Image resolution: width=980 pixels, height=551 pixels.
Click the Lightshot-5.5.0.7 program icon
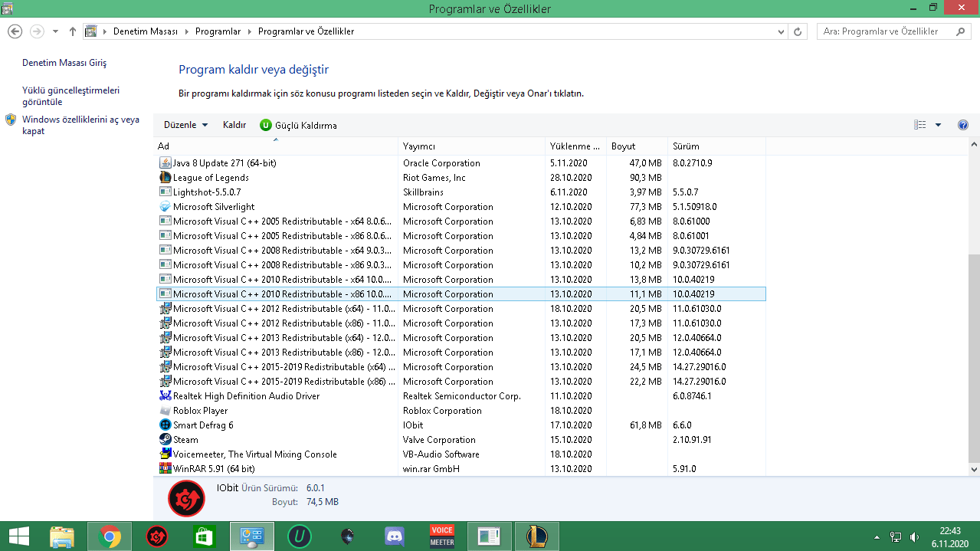[165, 192]
